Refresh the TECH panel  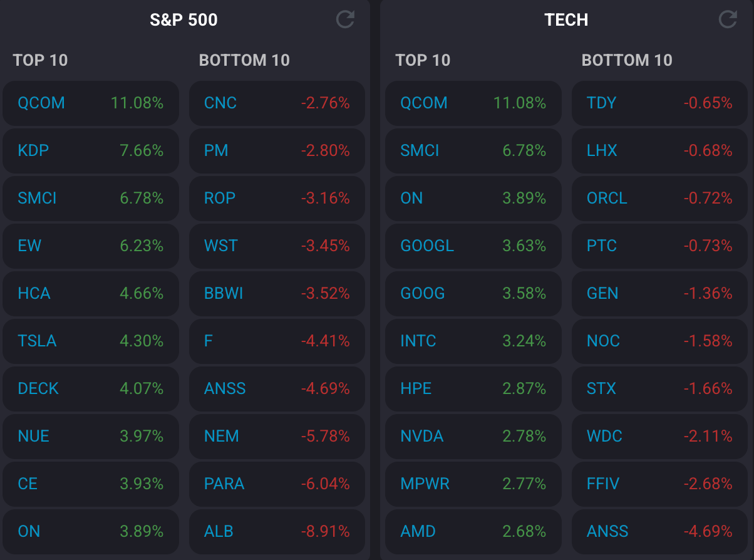point(727,19)
